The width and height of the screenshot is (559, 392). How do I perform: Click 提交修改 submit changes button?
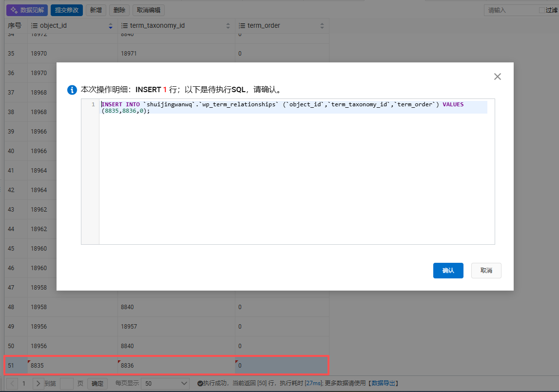[x=67, y=10]
